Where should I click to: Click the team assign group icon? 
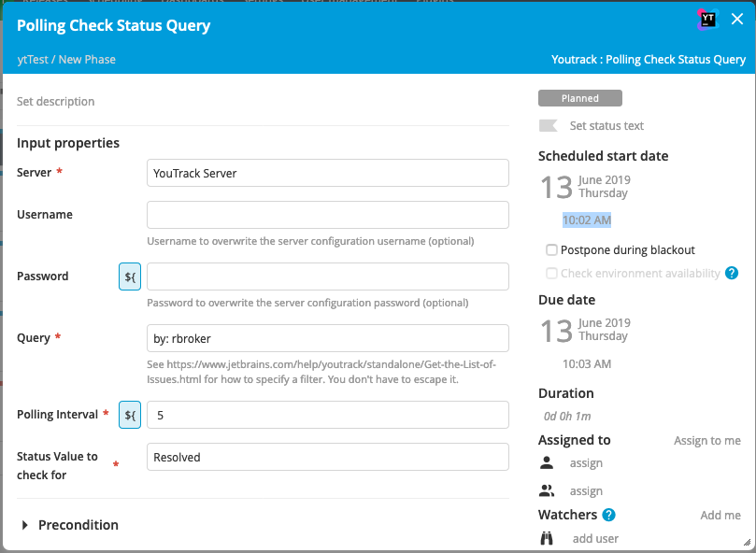(x=547, y=490)
